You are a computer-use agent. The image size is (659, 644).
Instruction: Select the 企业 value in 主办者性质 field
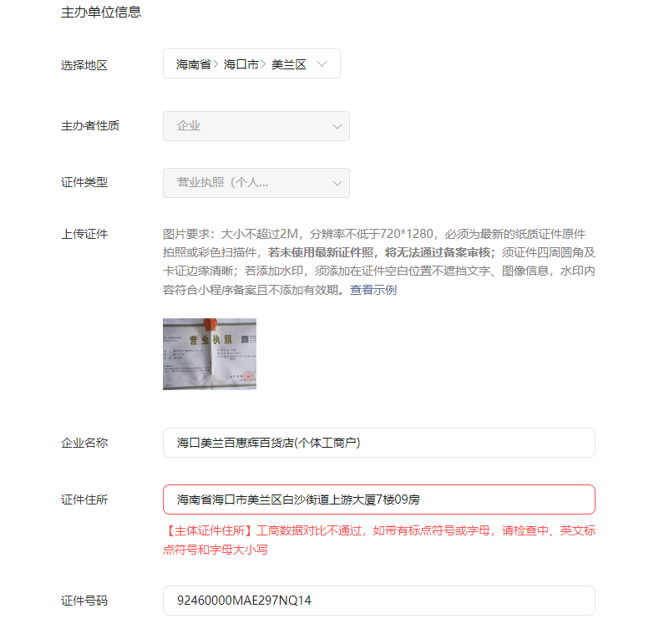coord(189,125)
